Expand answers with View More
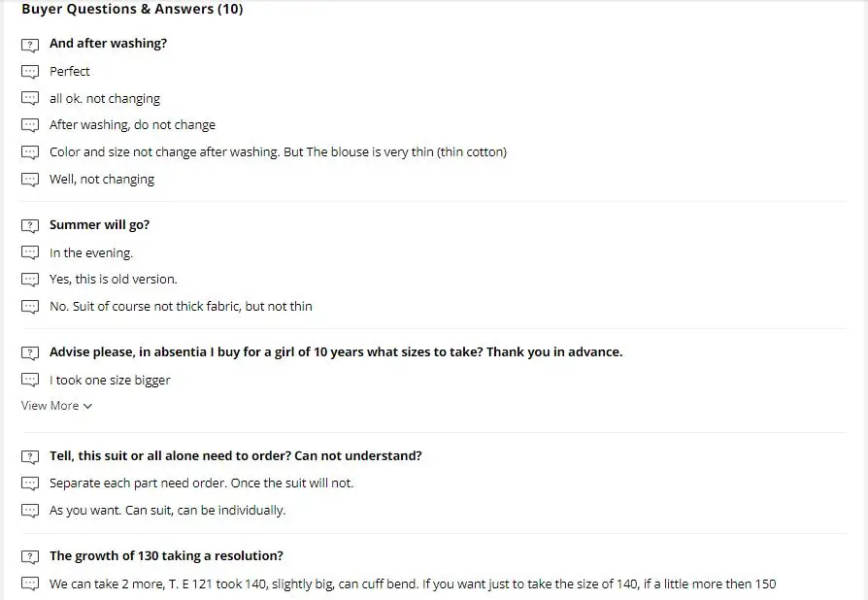 coord(50,406)
